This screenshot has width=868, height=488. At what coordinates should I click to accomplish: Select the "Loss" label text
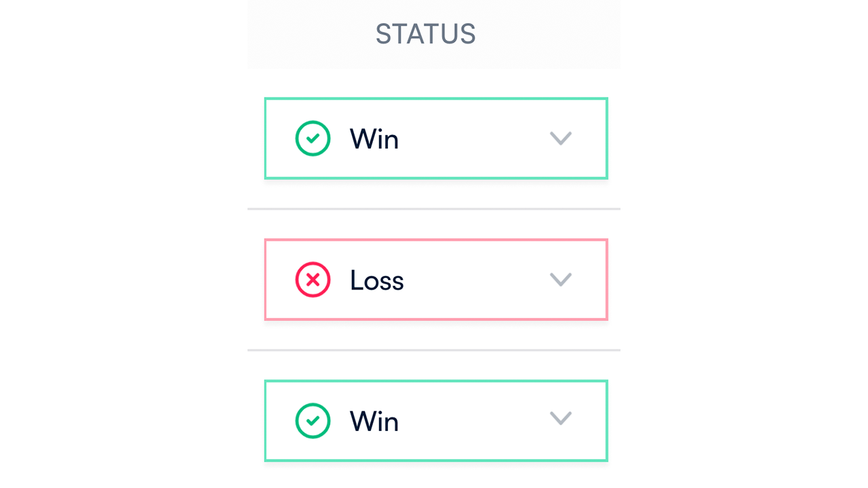tap(377, 281)
